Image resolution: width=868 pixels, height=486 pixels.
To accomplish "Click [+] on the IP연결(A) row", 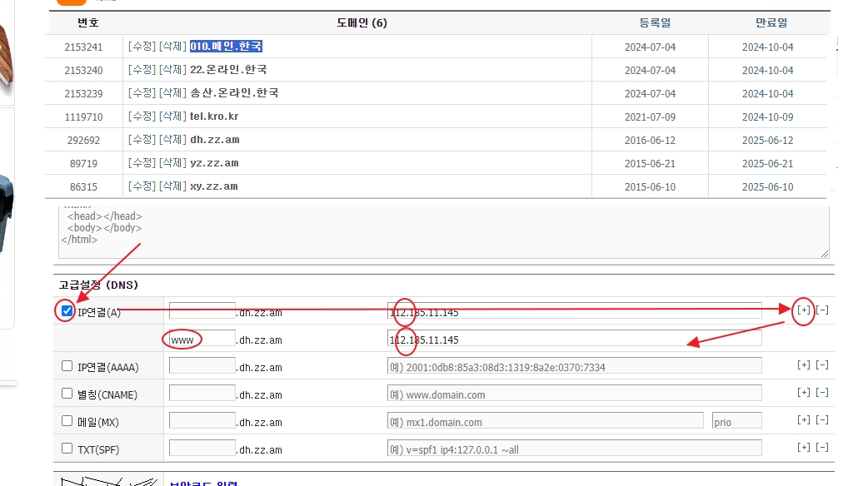I will pyautogui.click(x=803, y=310).
